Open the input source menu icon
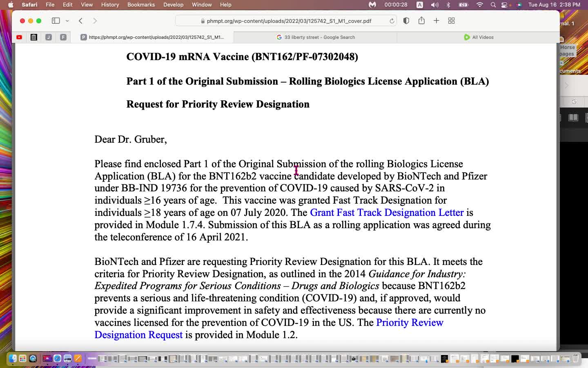Image resolution: width=588 pixels, height=368 pixels. tap(420, 4)
